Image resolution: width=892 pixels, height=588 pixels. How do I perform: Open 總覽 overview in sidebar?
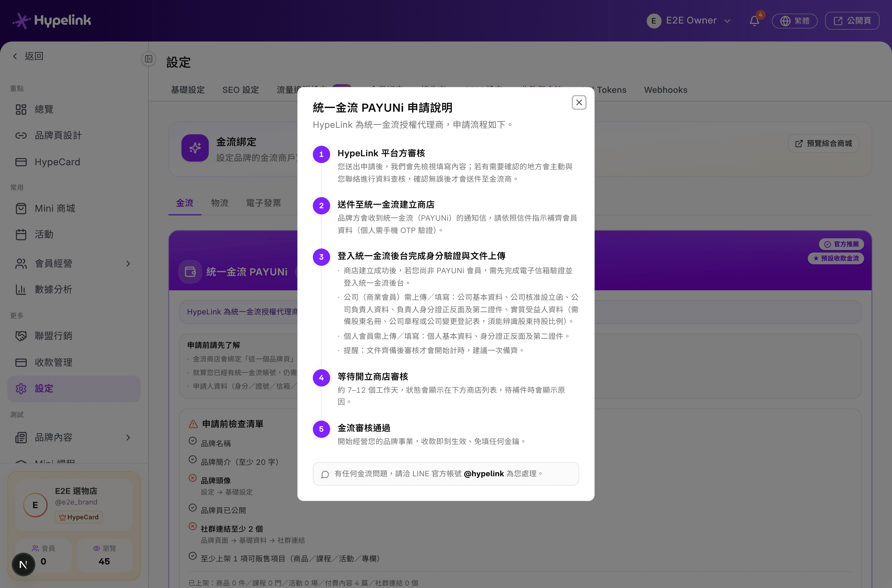74,109
